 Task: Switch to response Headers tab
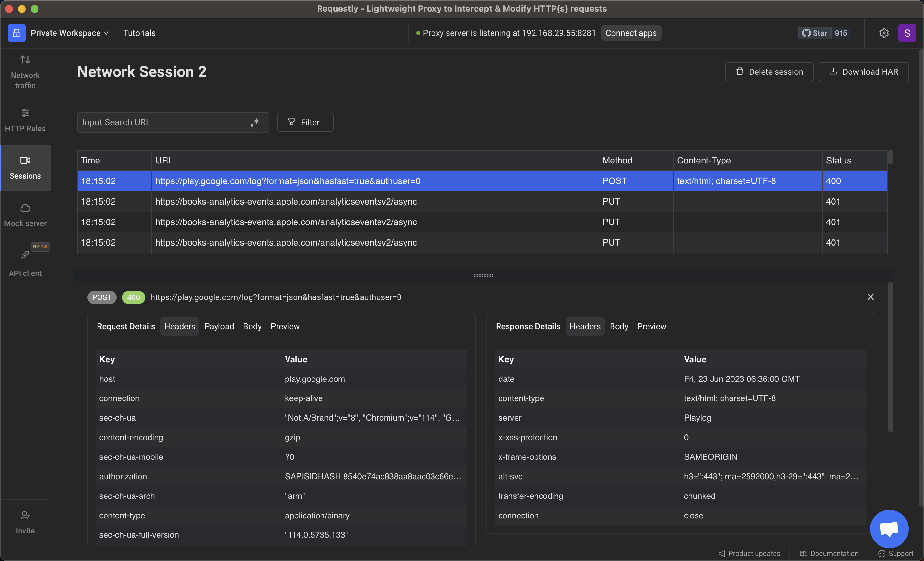coord(585,326)
